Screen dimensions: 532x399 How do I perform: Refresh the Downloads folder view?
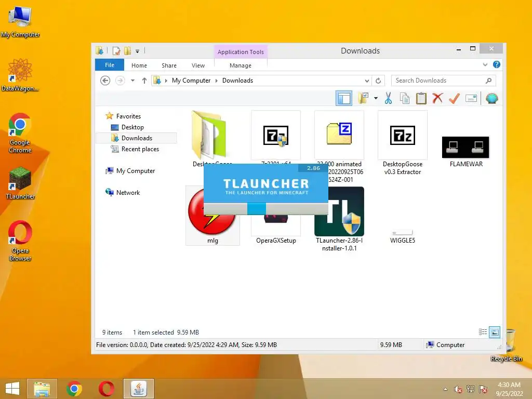tap(378, 81)
